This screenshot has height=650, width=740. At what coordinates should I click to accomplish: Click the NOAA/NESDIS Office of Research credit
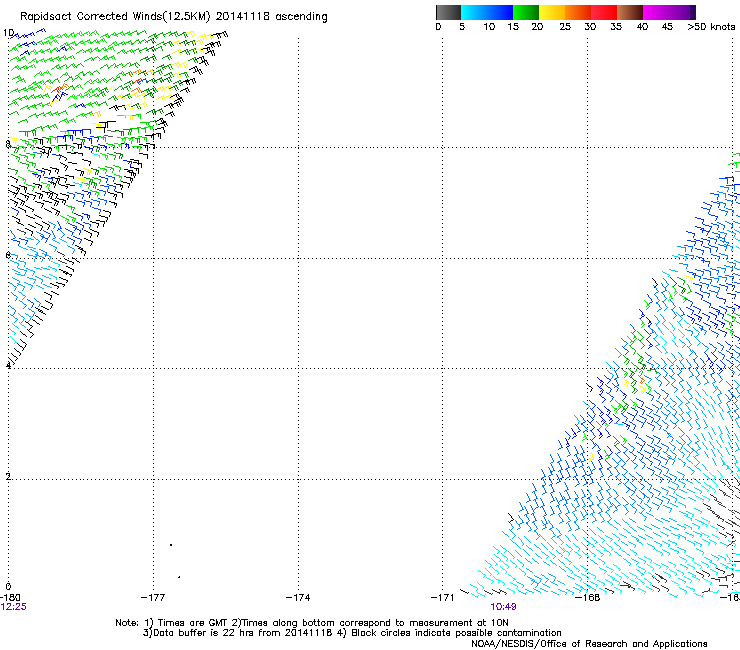point(589,644)
